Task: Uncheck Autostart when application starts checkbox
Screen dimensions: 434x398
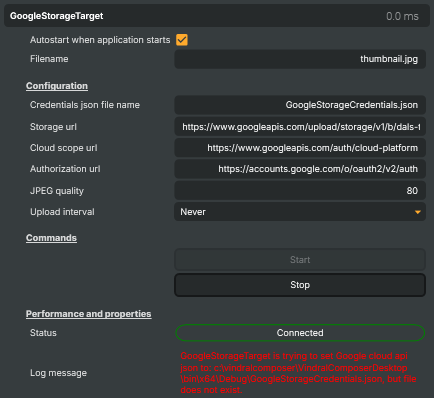Action: (x=182, y=40)
